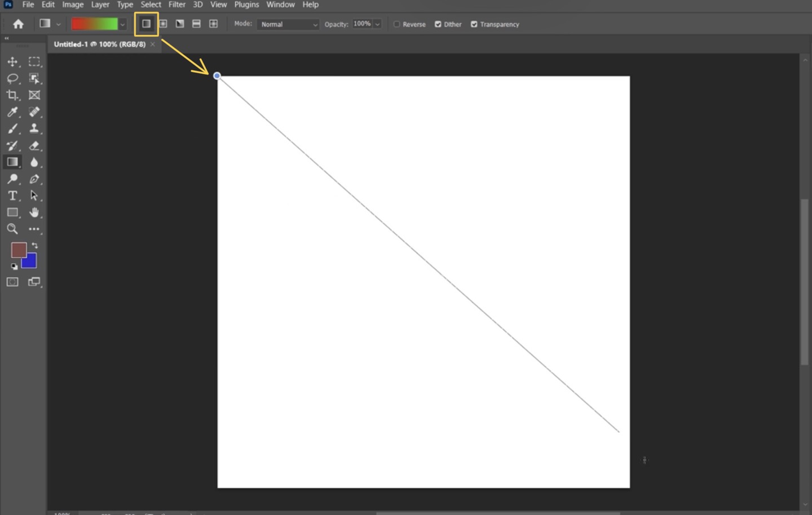Image resolution: width=812 pixels, height=515 pixels.
Task: Select the Blur tool
Action: click(x=34, y=162)
